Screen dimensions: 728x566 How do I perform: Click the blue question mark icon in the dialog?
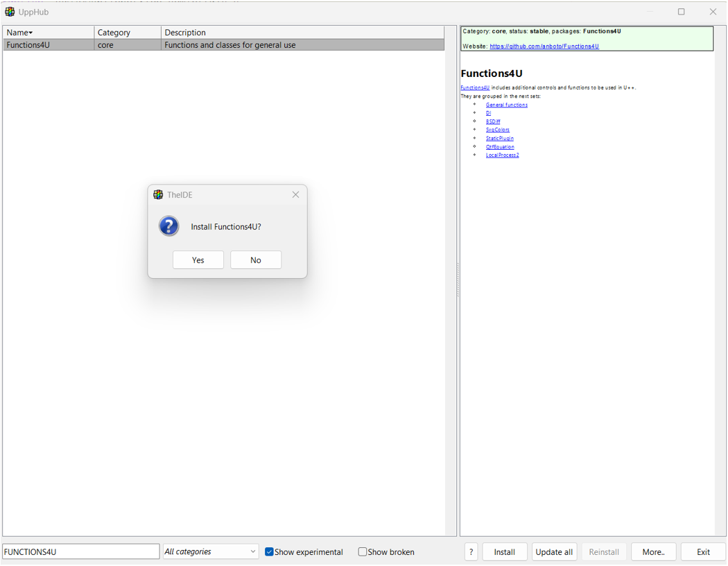click(x=168, y=226)
